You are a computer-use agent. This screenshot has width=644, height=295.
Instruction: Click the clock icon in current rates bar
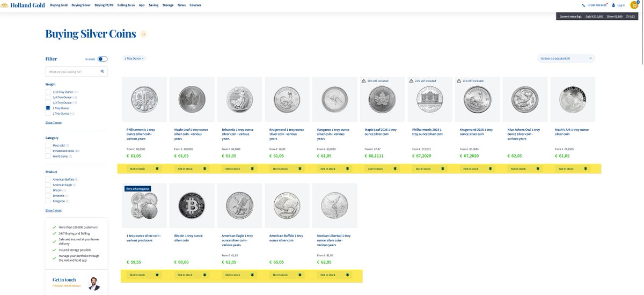coord(627,17)
